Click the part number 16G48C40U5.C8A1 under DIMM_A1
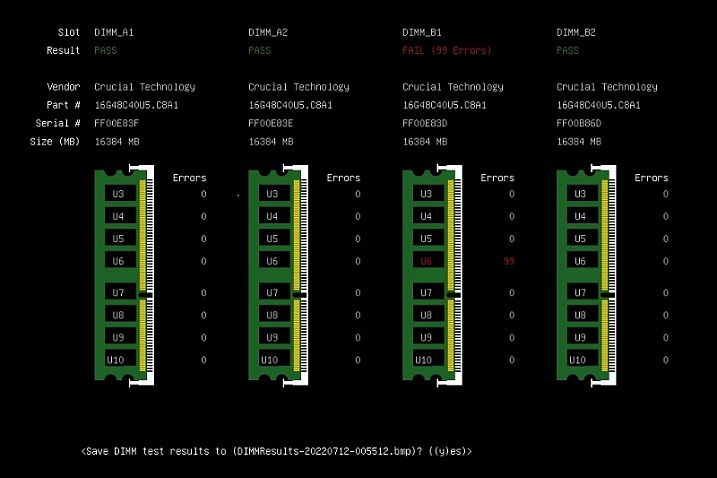 point(137,105)
